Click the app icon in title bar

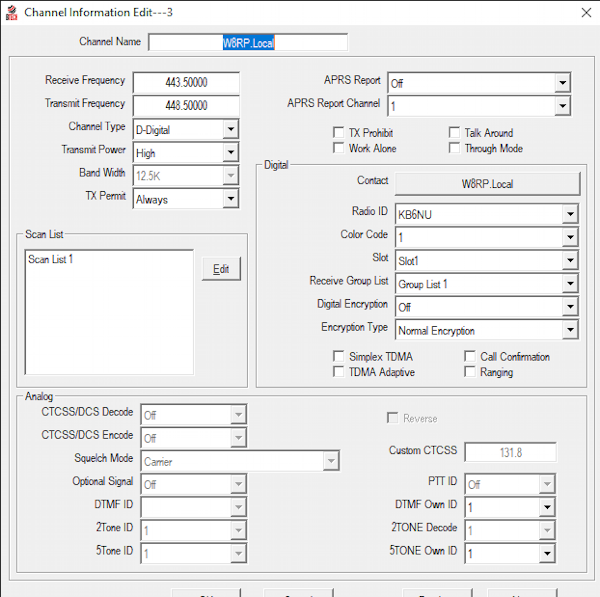tap(10, 12)
